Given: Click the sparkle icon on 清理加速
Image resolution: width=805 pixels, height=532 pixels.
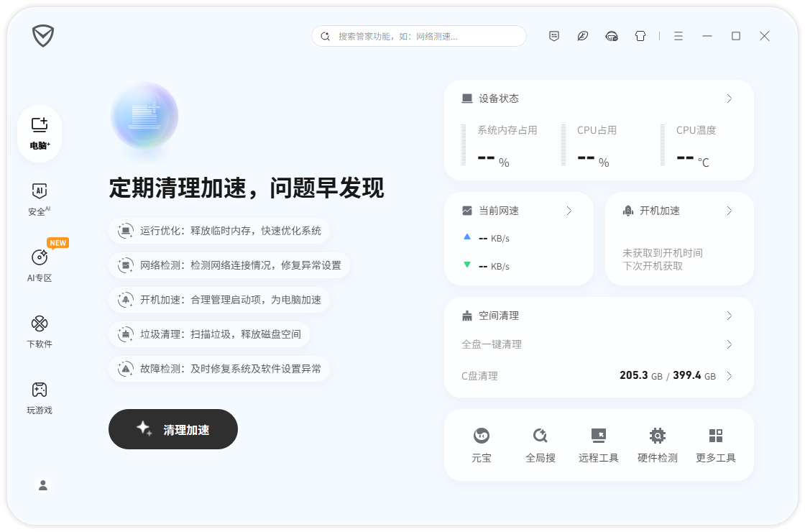Looking at the screenshot, I should [144, 428].
